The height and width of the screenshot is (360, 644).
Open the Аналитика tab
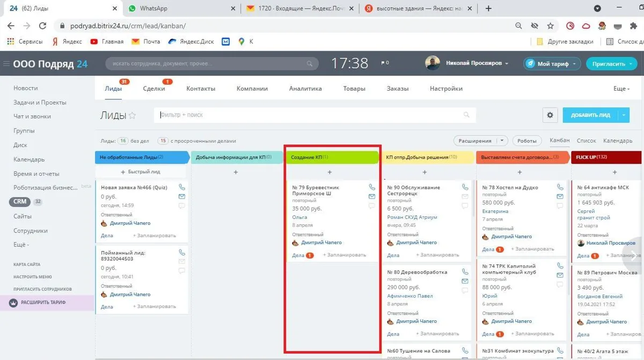click(x=305, y=89)
